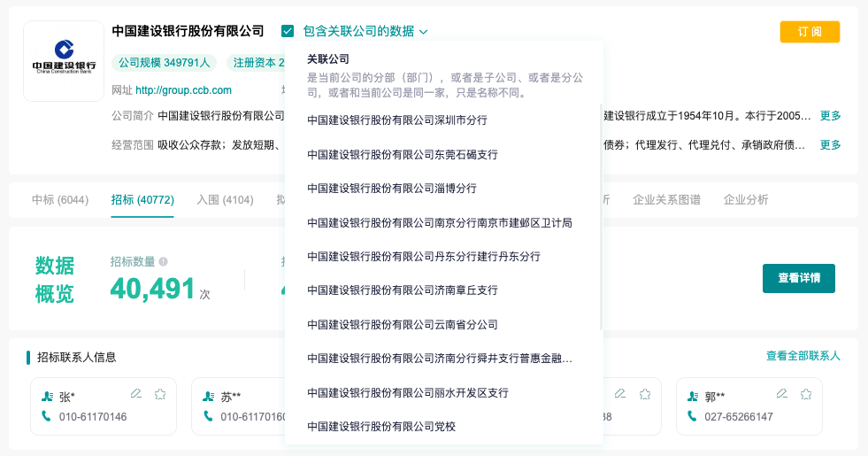Click the person icon beside 郭**

(693, 397)
